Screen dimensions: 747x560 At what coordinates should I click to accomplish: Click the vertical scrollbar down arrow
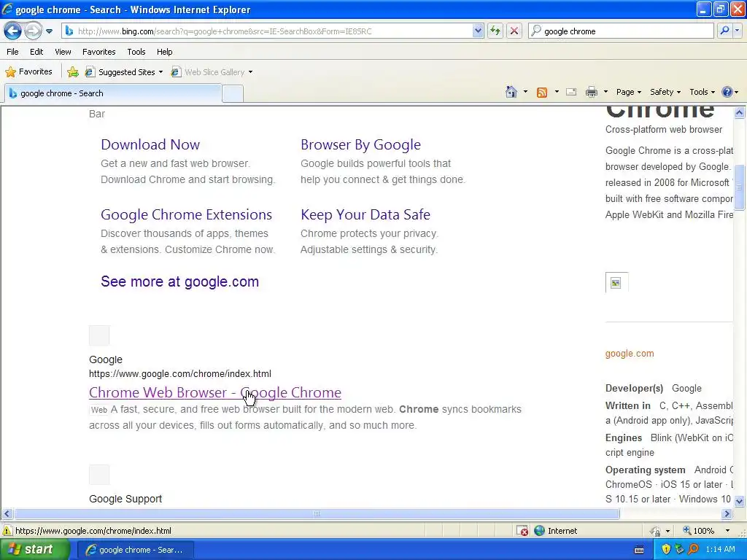740,501
